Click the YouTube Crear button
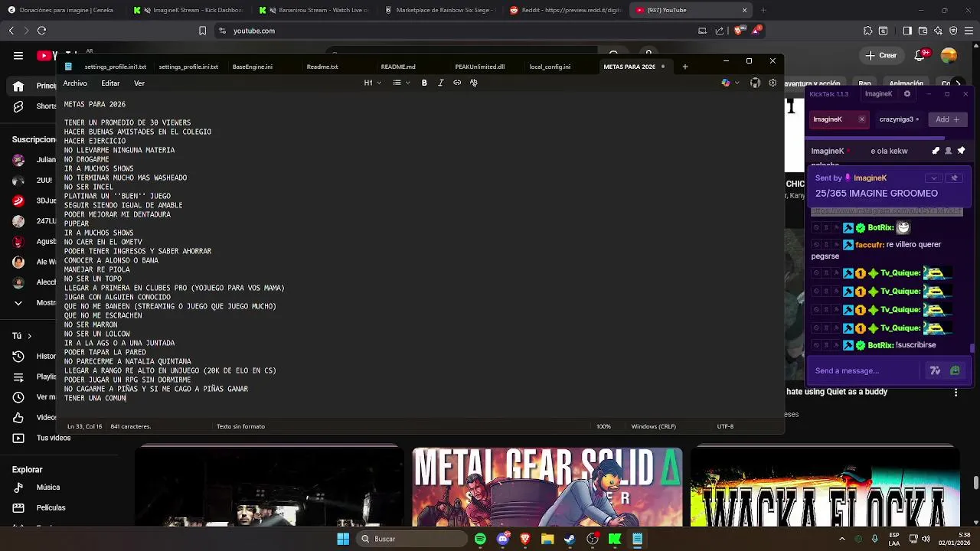The image size is (980, 551). tap(881, 55)
